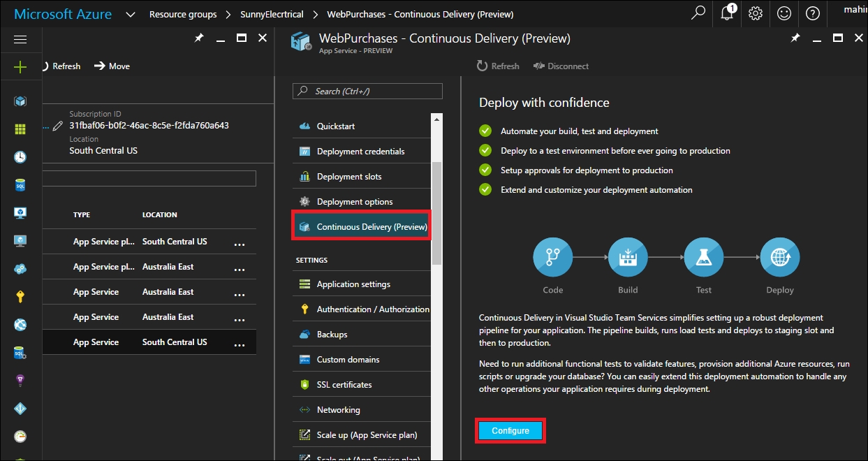This screenshot has width=868, height=461.
Task: Open Application settings menu item
Action: [x=361, y=284]
